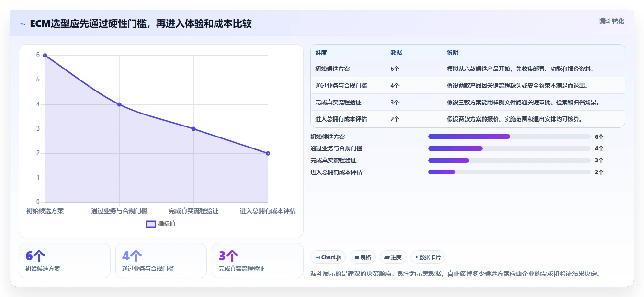The height and width of the screenshot is (297, 644).
Task: Select the Chart.js tag chip
Action: (x=328, y=257)
